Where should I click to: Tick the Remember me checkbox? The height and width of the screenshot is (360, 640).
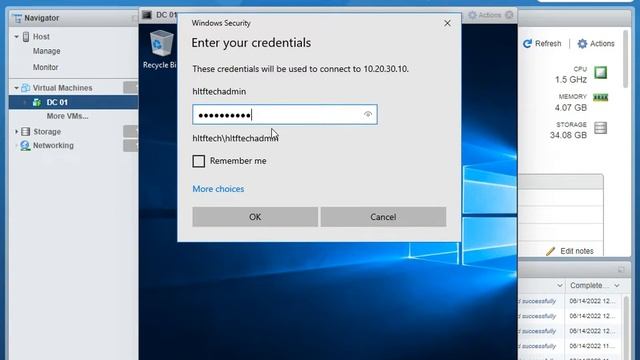[x=199, y=161]
